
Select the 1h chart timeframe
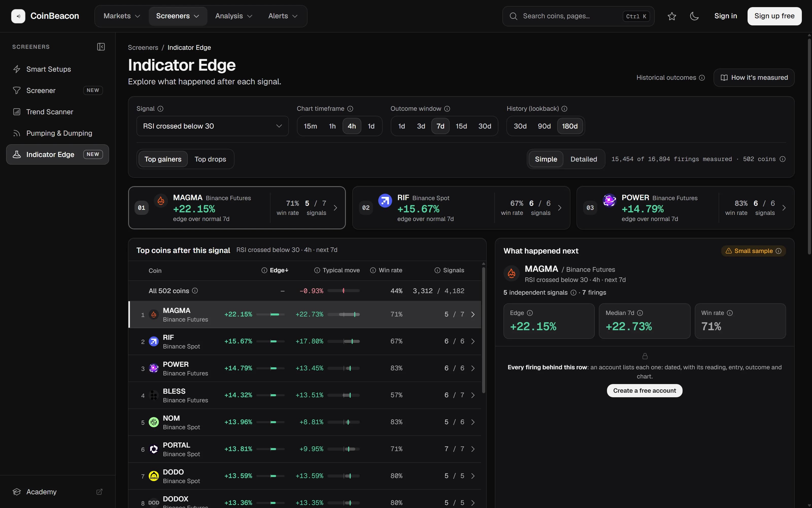(x=332, y=126)
